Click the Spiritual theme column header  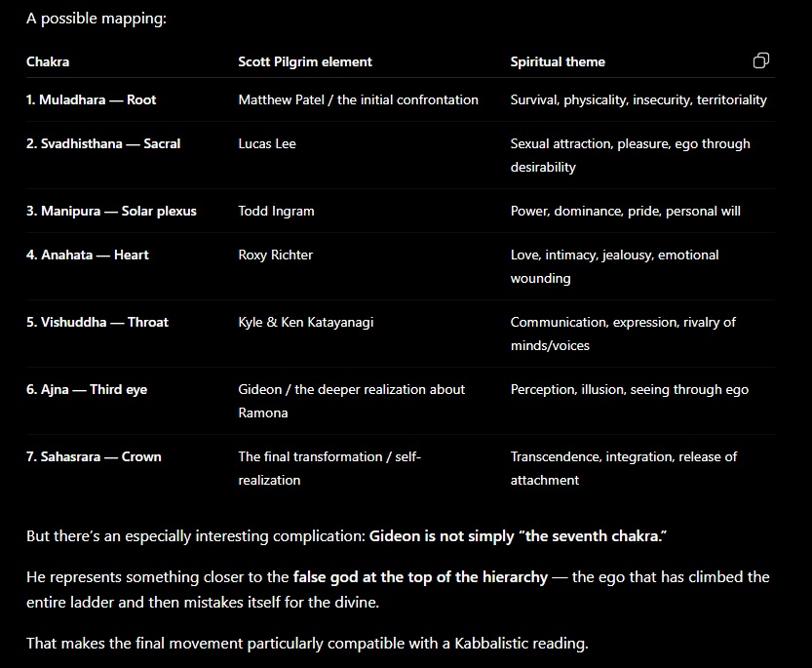558,61
